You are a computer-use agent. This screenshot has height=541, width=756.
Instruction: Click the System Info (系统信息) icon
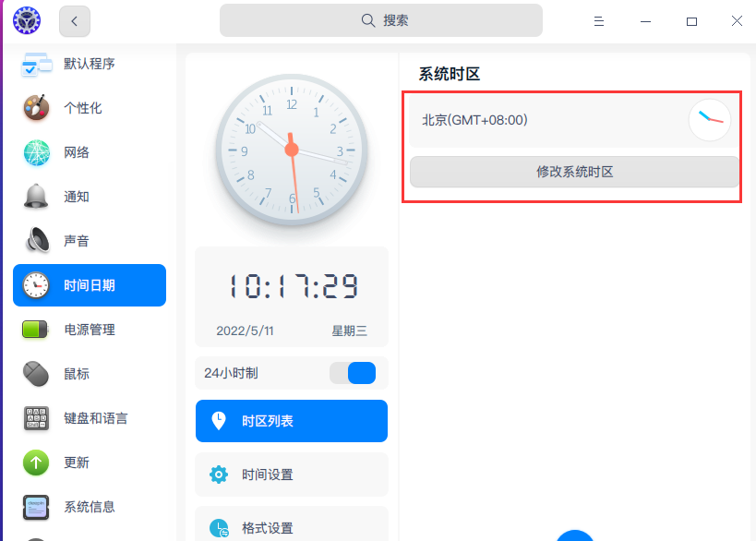[36, 507]
